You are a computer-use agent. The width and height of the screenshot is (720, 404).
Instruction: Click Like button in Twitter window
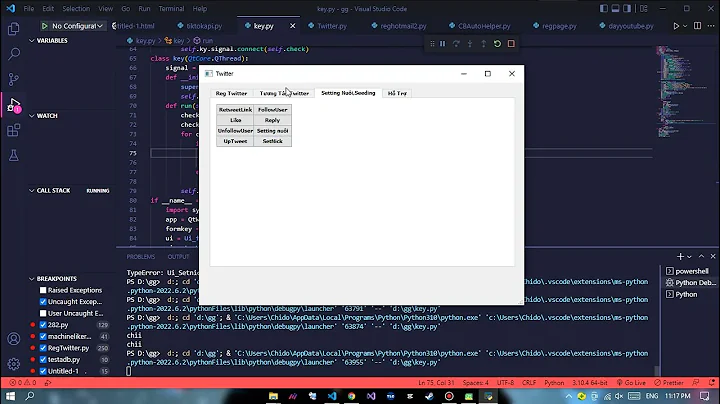click(x=235, y=120)
